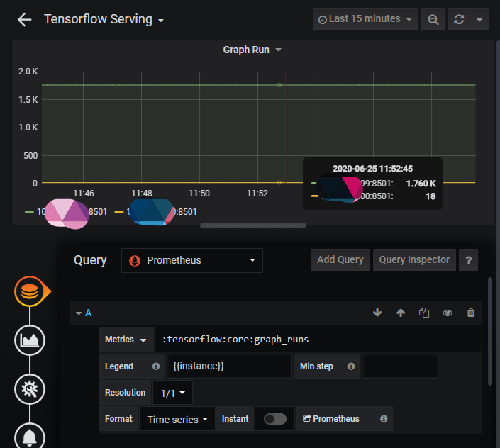Click the 11:48 time axis label
This screenshot has width=500, height=448.
click(142, 193)
